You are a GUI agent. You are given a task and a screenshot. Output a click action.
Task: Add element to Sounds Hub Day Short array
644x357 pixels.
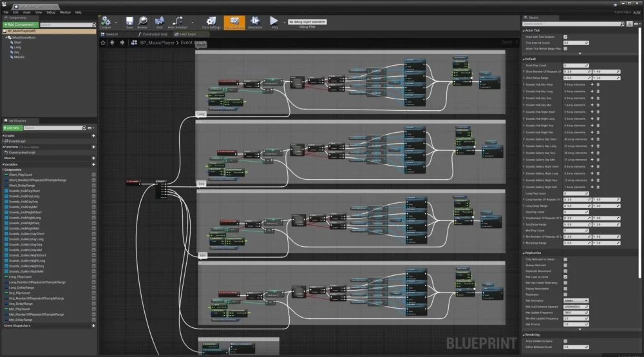tap(592, 84)
